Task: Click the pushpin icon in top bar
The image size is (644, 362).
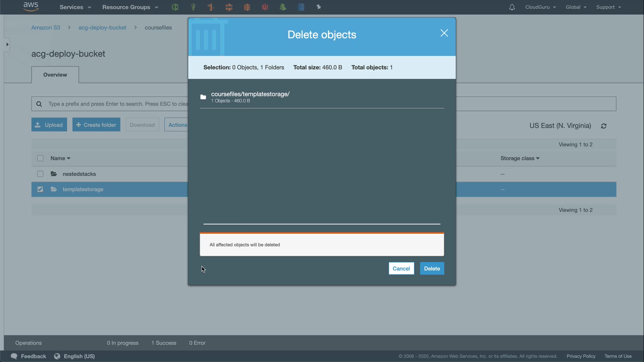Action: [x=319, y=7]
